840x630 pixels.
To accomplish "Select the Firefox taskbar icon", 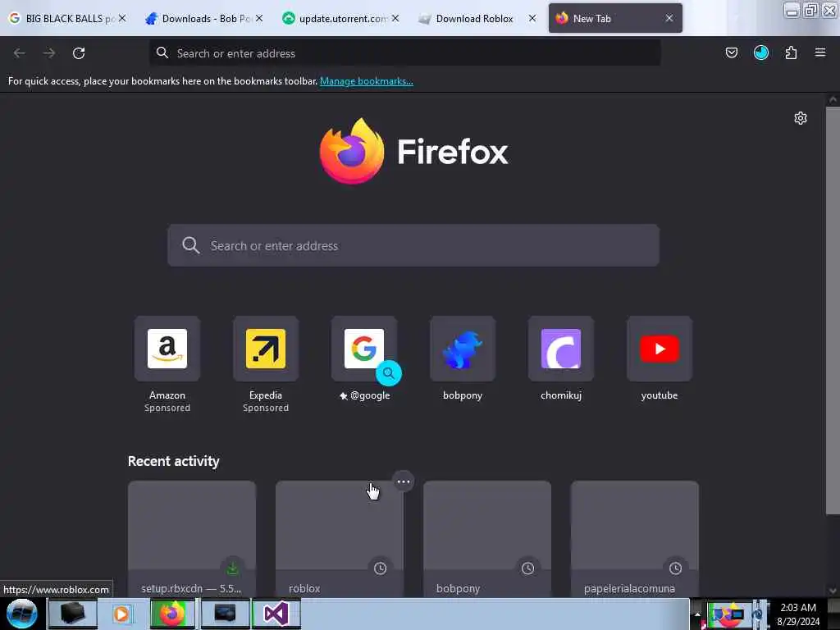I will (x=172, y=614).
